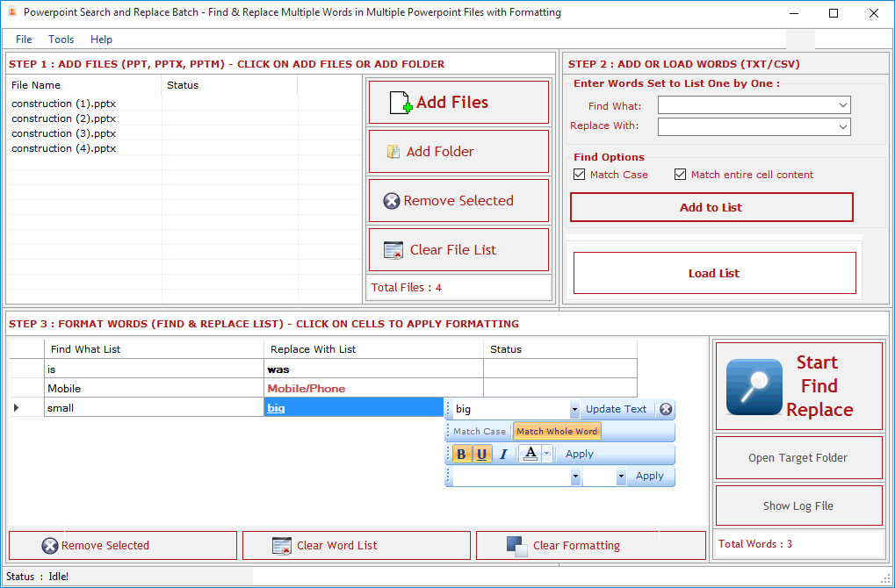Click the Add Folder label
This screenshot has width=895, height=588.
tap(440, 152)
